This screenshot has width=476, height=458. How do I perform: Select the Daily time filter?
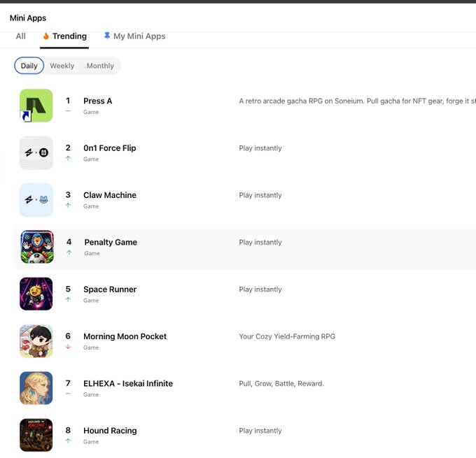29,66
